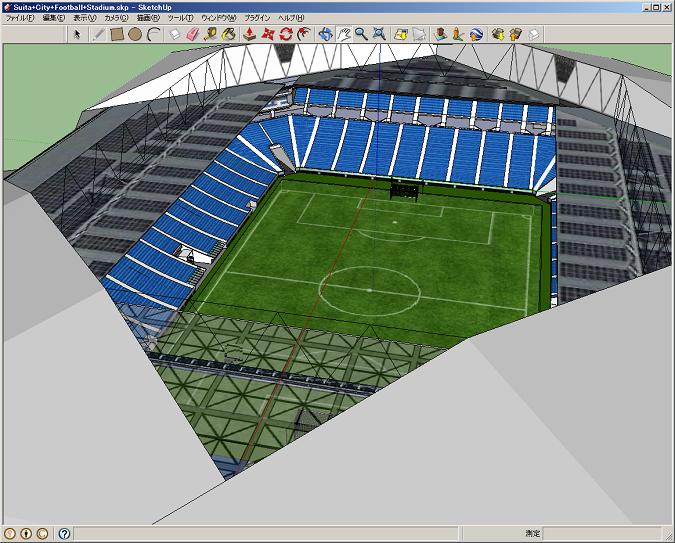Select the Zoom magnifier tool
675x543 pixels.
tap(360, 34)
